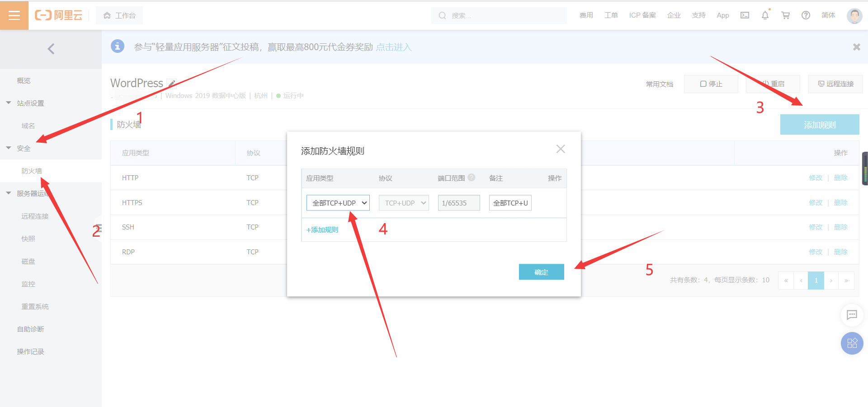Open 操作记录 in sidebar

[x=30, y=352]
